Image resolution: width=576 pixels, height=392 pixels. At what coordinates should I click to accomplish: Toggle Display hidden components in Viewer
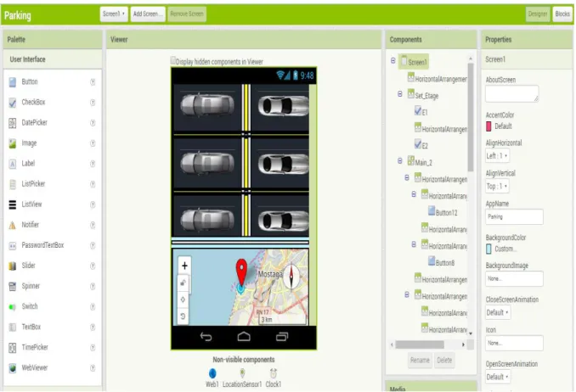coord(173,60)
